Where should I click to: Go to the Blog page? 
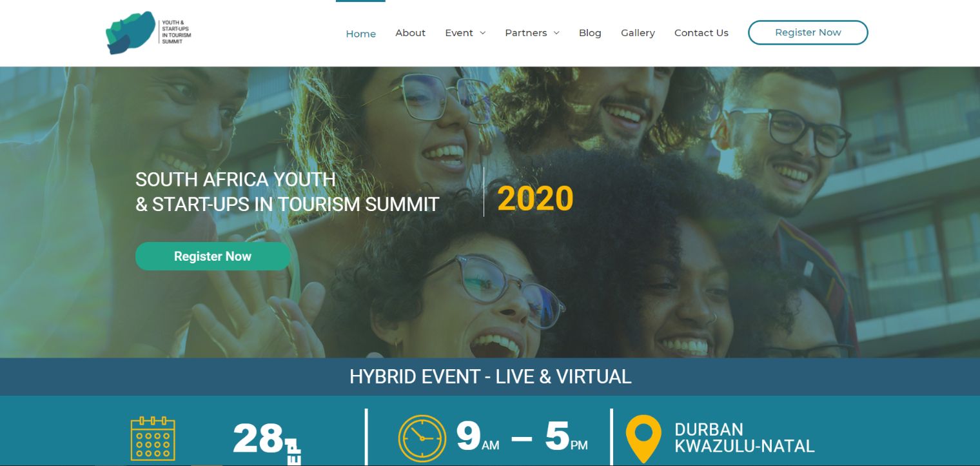click(x=590, y=33)
